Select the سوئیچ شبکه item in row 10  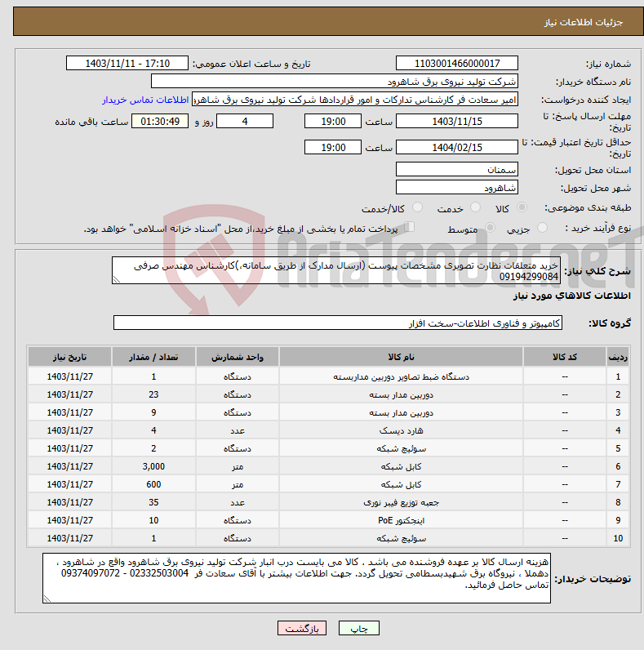(401, 538)
